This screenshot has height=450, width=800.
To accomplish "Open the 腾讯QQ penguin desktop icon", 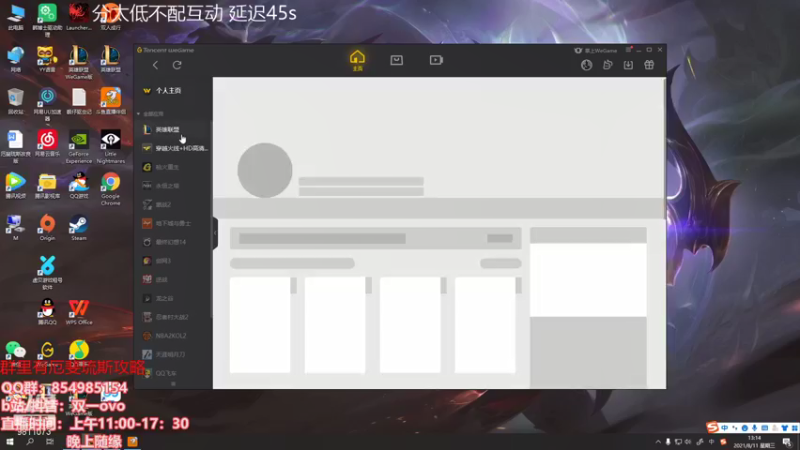I will coord(47,312).
